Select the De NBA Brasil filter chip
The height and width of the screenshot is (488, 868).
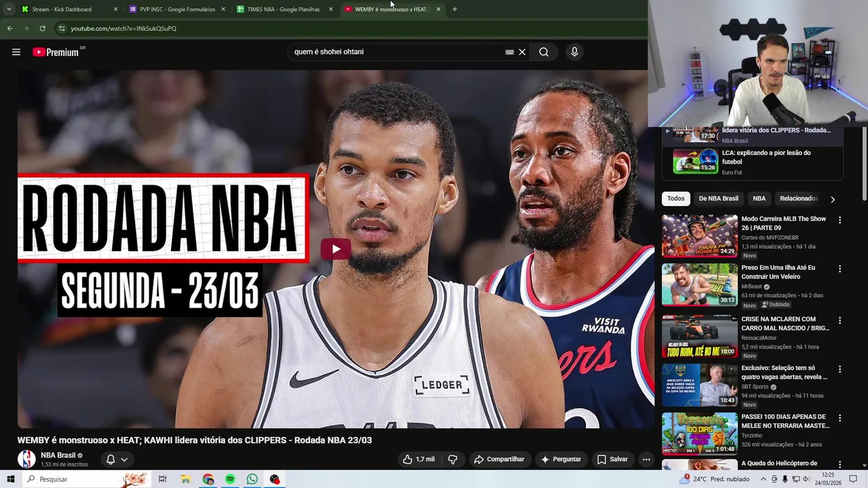pos(718,198)
